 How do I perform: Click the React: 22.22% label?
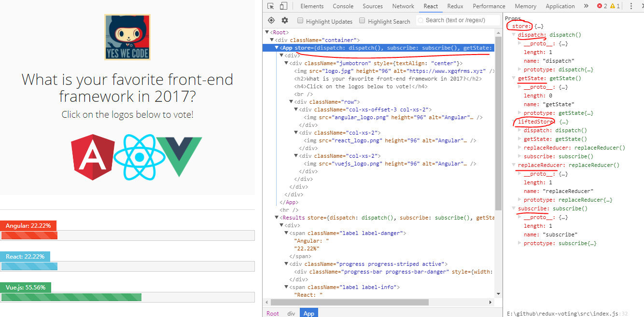[25, 257]
